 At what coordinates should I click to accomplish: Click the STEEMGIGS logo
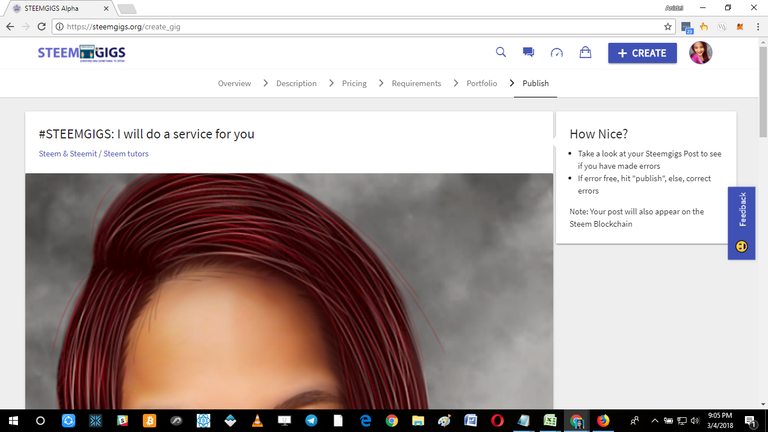click(82, 53)
